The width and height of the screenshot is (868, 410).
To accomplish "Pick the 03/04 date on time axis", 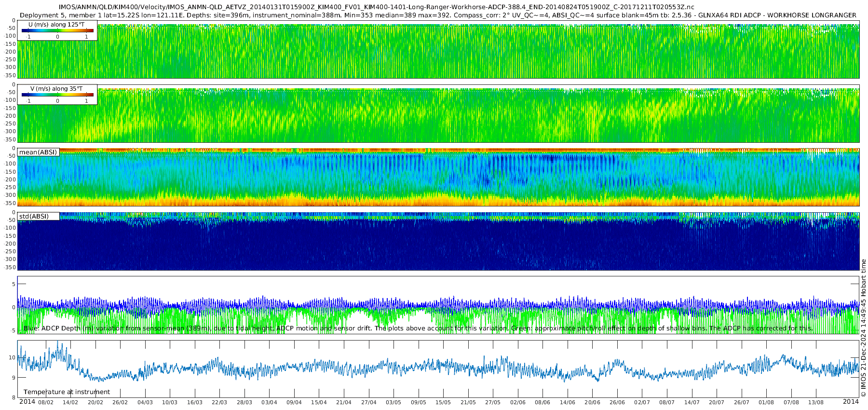I will pyautogui.click(x=269, y=402).
